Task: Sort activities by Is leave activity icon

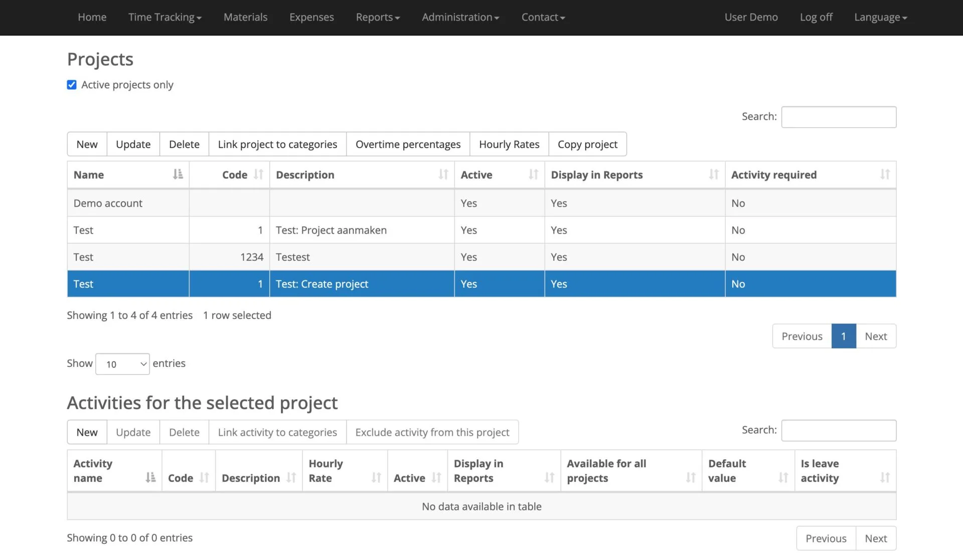Action: pyautogui.click(x=885, y=478)
